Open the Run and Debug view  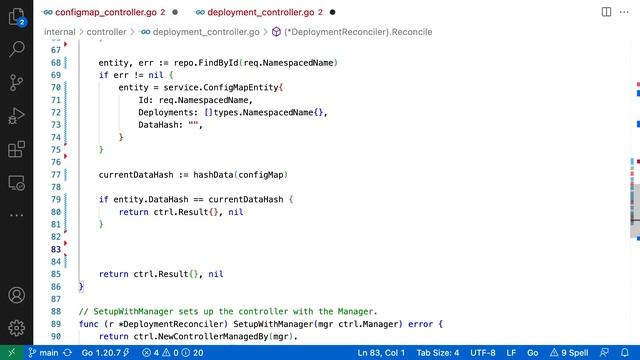coord(16,116)
